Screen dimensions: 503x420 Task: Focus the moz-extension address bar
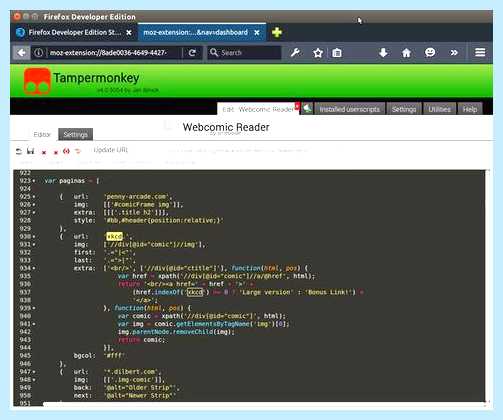108,53
